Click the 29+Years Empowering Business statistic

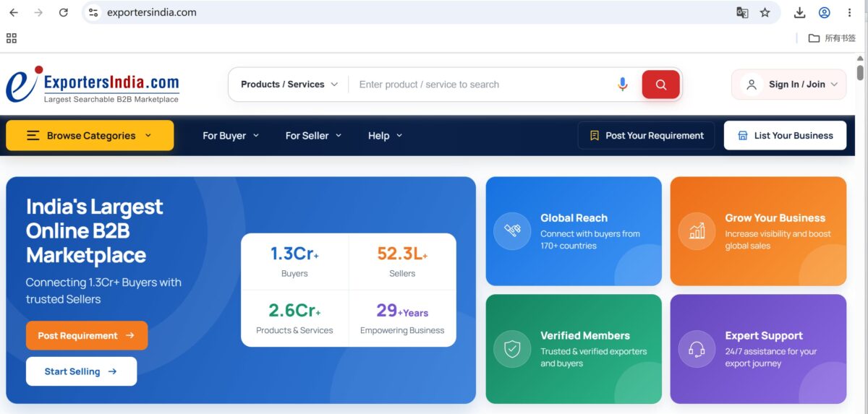(402, 319)
